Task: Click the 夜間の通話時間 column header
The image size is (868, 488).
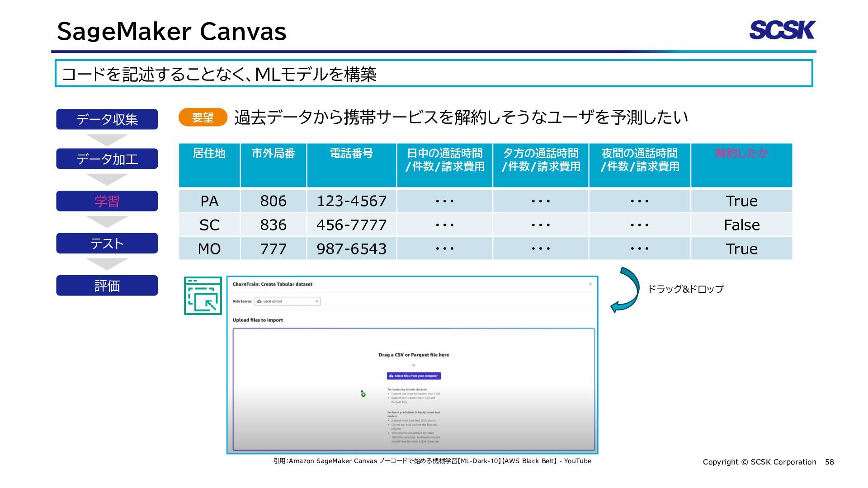Action: click(x=640, y=165)
